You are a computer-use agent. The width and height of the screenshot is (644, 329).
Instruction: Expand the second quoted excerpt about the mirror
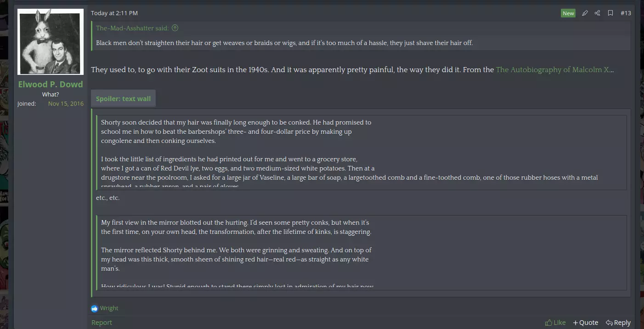coord(361,253)
